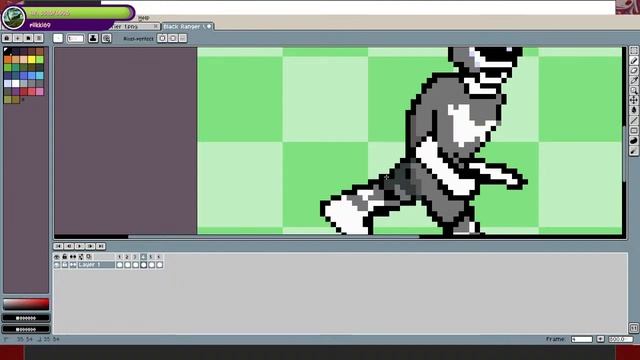Select the Rectangle shape tool

[633, 131]
